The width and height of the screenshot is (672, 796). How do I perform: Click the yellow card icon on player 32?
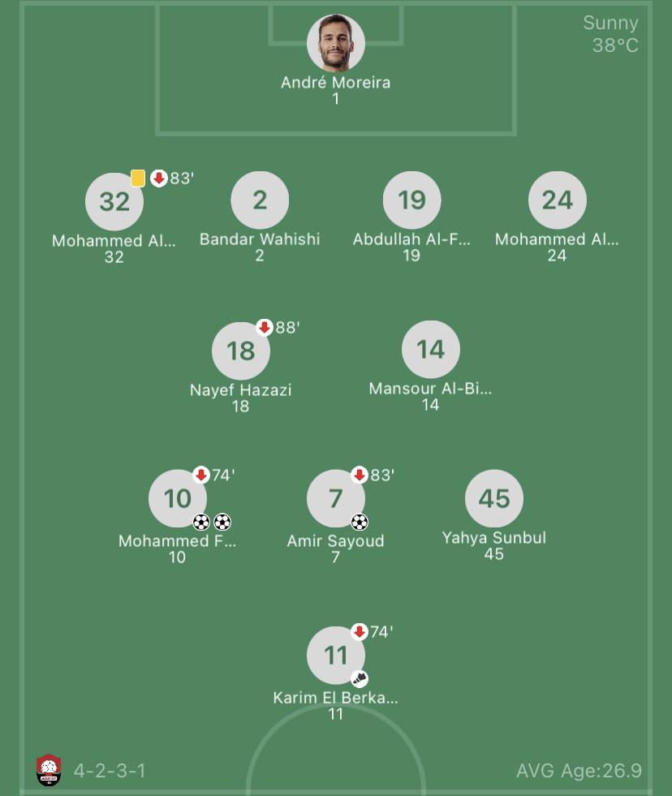click(x=138, y=179)
